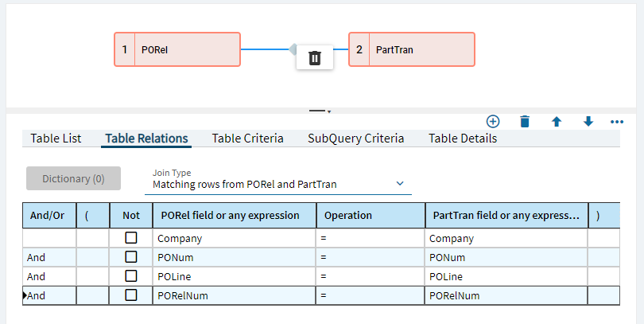Toggle Not checkbox in POLine row

131,276
